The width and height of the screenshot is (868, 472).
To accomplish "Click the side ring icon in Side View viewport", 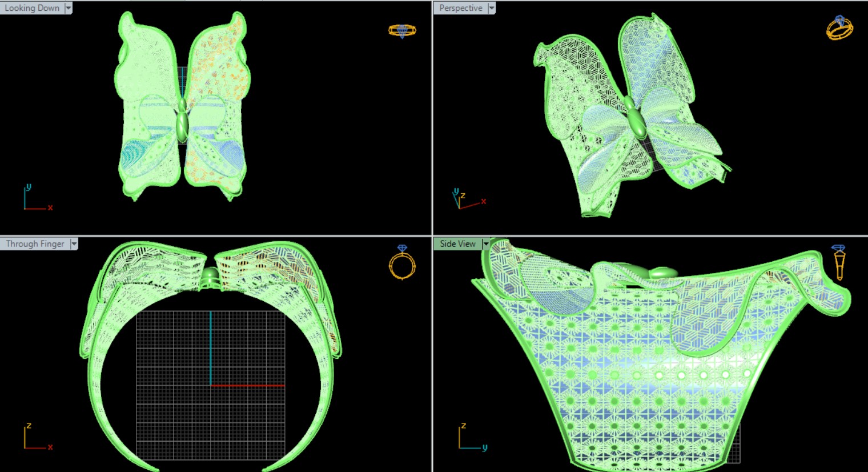I will coord(838,262).
